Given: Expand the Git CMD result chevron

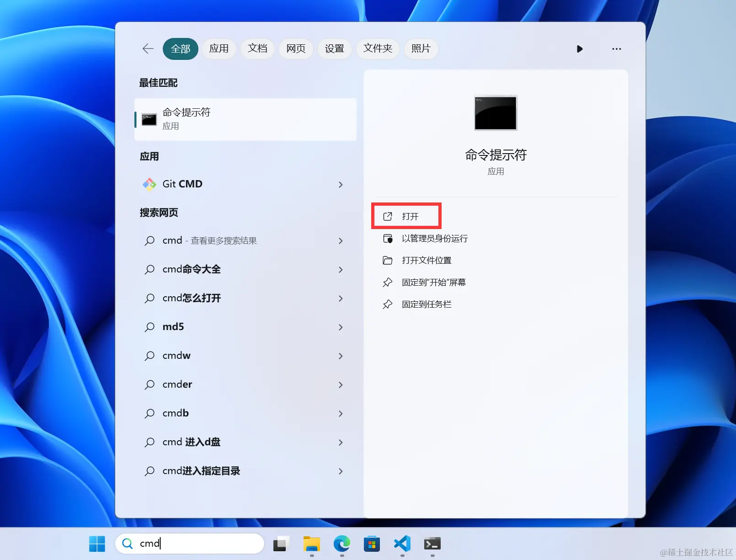Looking at the screenshot, I should pos(341,184).
